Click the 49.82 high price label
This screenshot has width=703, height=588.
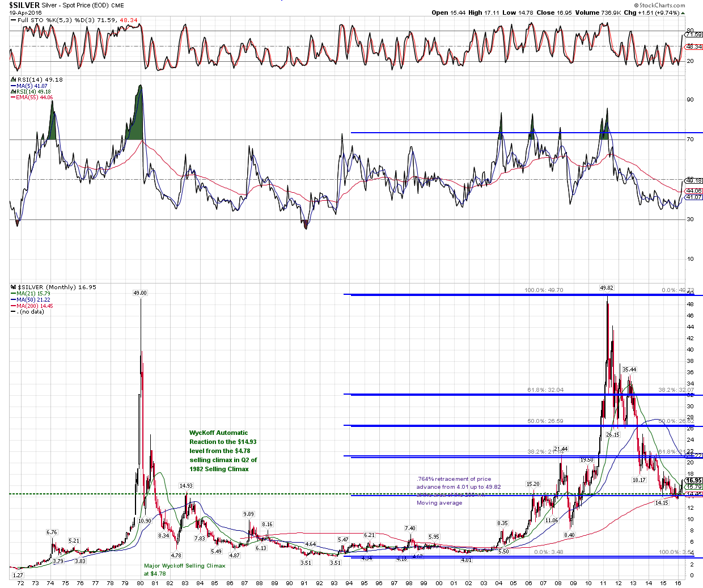(607, 288)
